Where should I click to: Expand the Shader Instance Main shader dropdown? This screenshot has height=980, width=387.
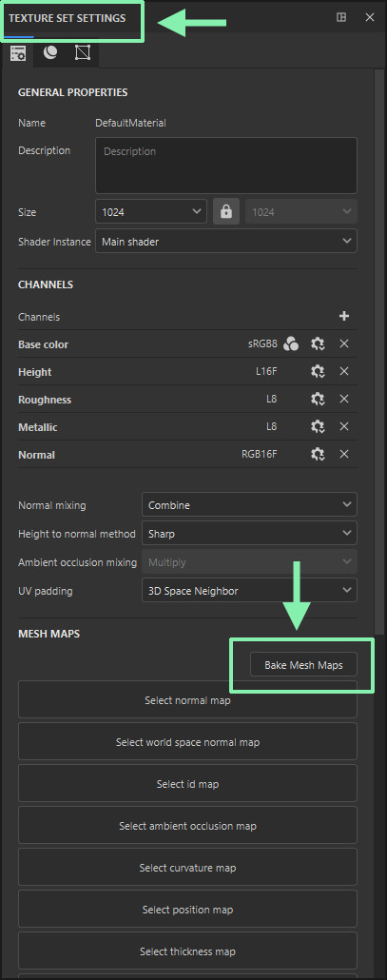tap(226, 242)
